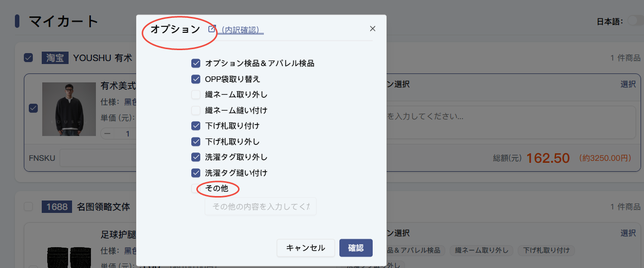Uncheck 洗濯タグ縫い付け checkbox
This screenshot has height=268, width=644.
[196, 173]
